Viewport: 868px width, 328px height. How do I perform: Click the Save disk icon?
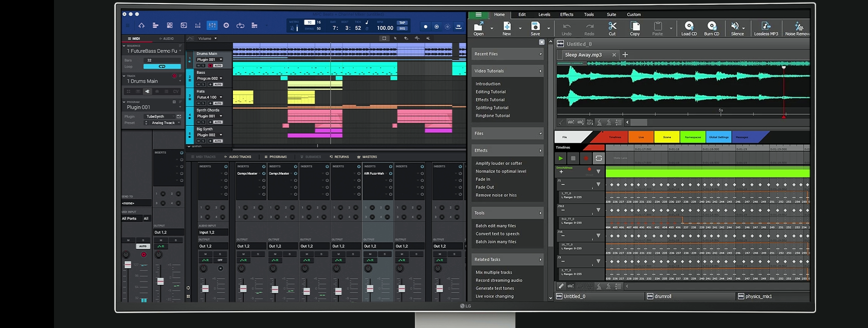[535, 26]
